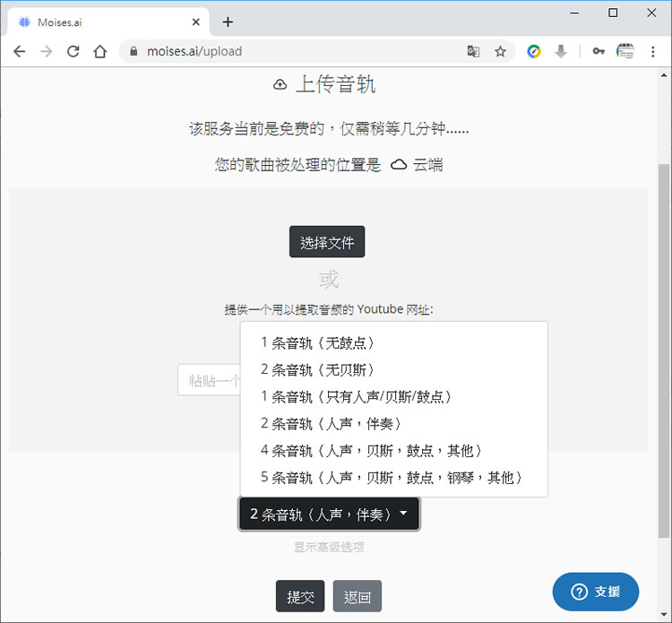Click the address bar URL moises.ai/upload
This screenshot has width=672, height=623.
click(x=194, y=51)
